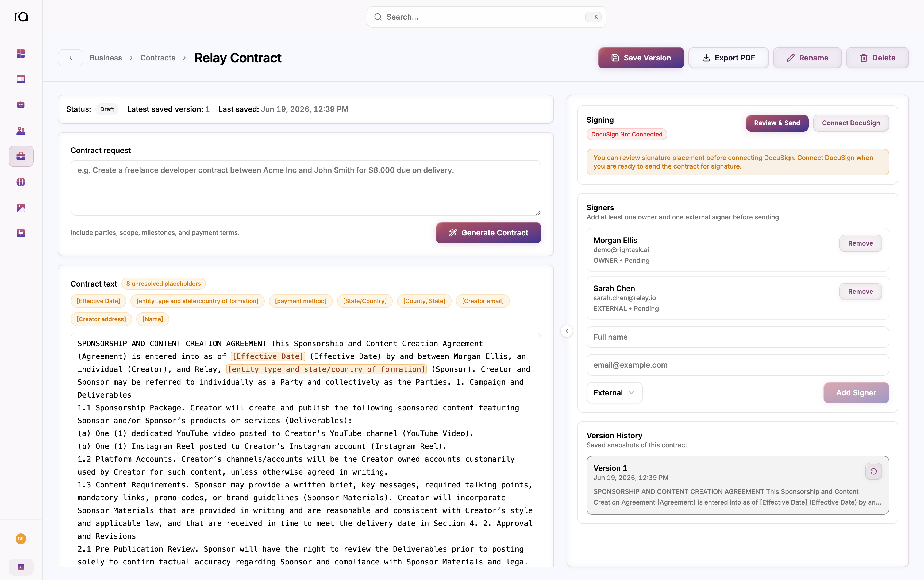Go to Business breadcrumb
The width and height of the screenshot is (924, 580).
pos(106,58)
